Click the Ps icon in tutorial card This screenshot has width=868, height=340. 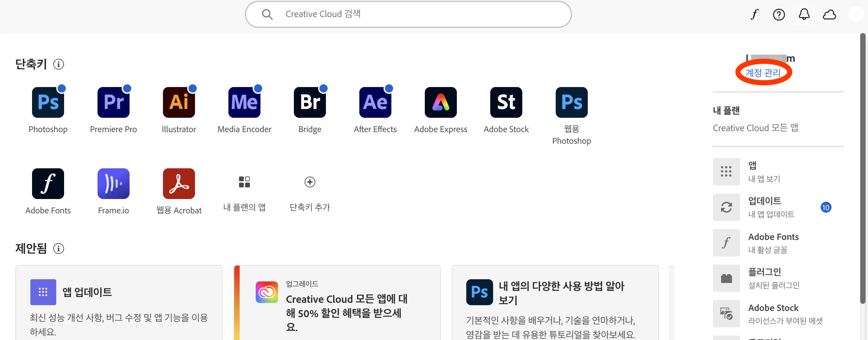[x=480, y=292]
